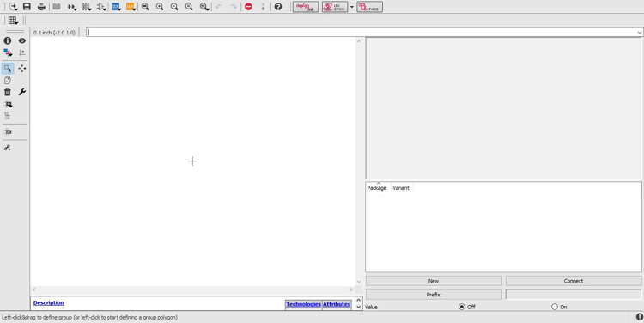This screenshot has height=323, width=644.
Task: Sort by the Package column header
Action: click(377, 188)
